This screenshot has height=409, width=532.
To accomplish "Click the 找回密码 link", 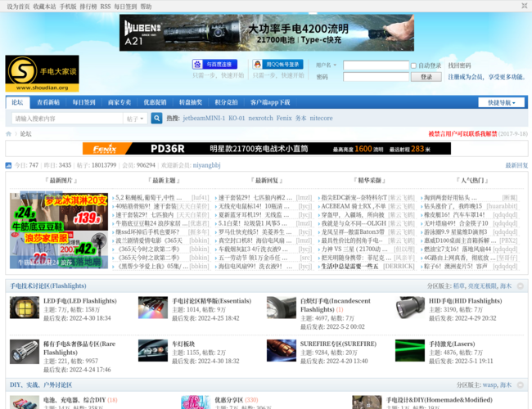I will (x=459, y=65).
